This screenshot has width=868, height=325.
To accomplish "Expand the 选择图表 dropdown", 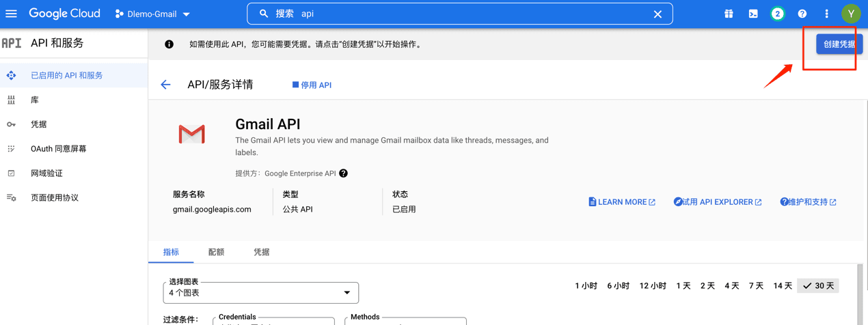I will pyautogui.click(x=261, y=293).
